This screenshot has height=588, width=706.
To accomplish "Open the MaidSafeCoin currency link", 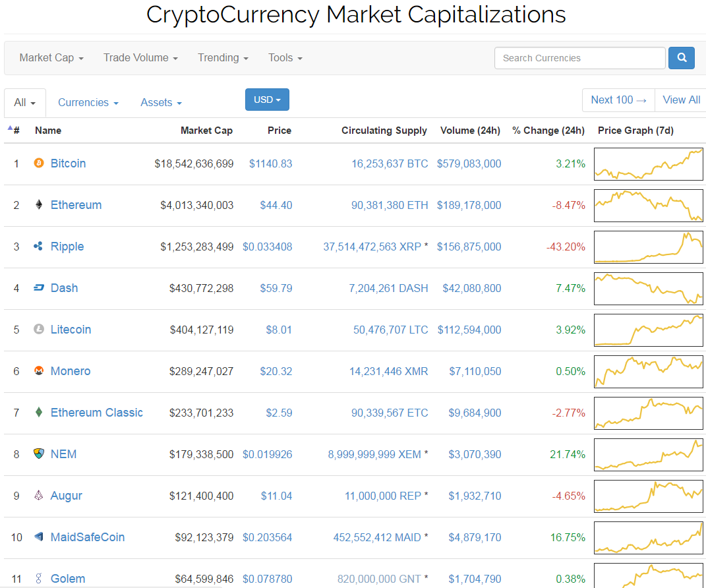I will click(x=88, y=537).
